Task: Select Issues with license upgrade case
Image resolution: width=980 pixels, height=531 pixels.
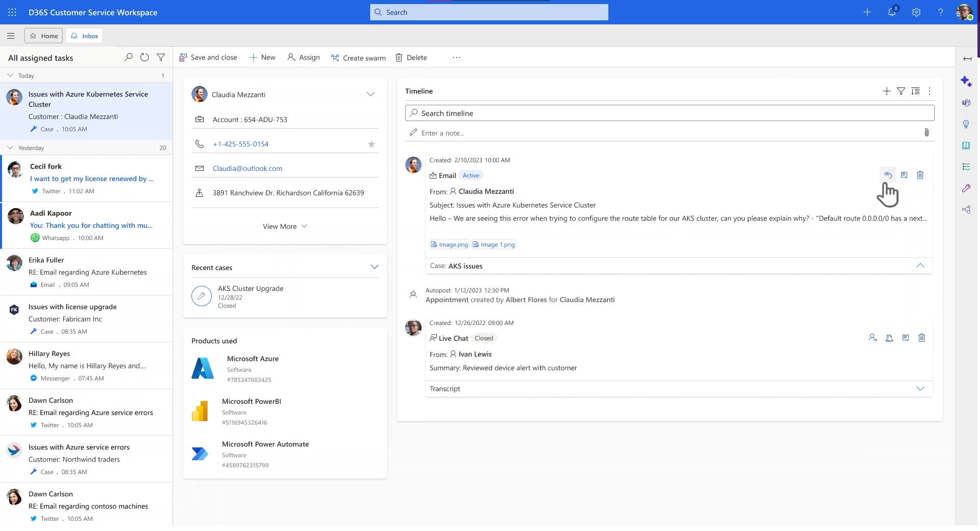Action: (x=87, y=319)
